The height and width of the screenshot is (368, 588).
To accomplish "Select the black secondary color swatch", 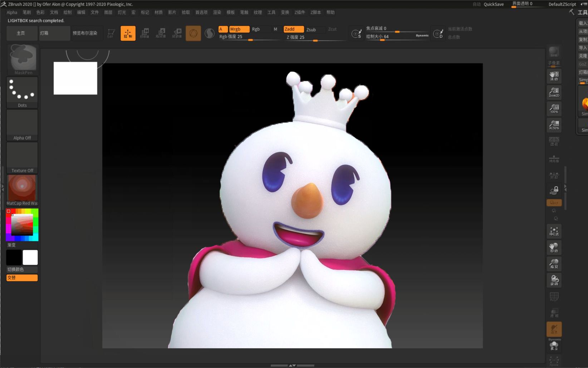I will (x=14, y=257).
